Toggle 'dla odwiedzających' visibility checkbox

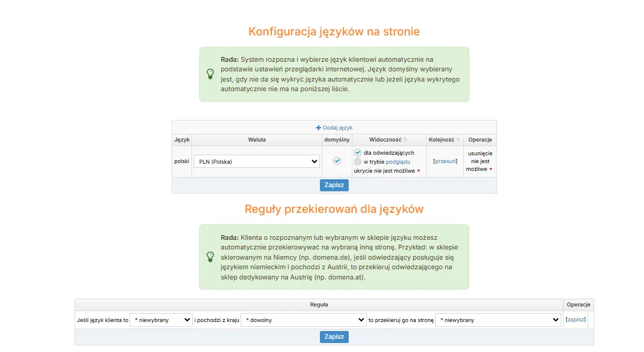[358, 152]
